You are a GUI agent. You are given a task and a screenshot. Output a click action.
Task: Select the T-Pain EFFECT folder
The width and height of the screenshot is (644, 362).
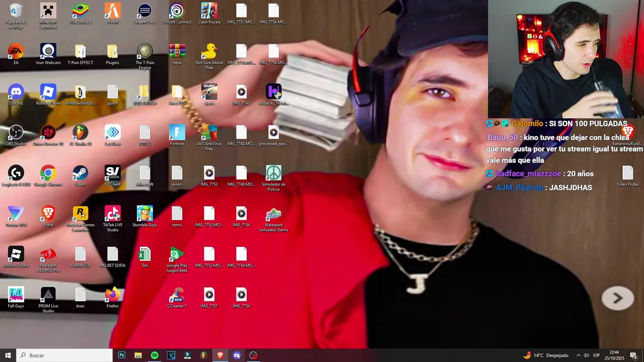pos(80,54)
